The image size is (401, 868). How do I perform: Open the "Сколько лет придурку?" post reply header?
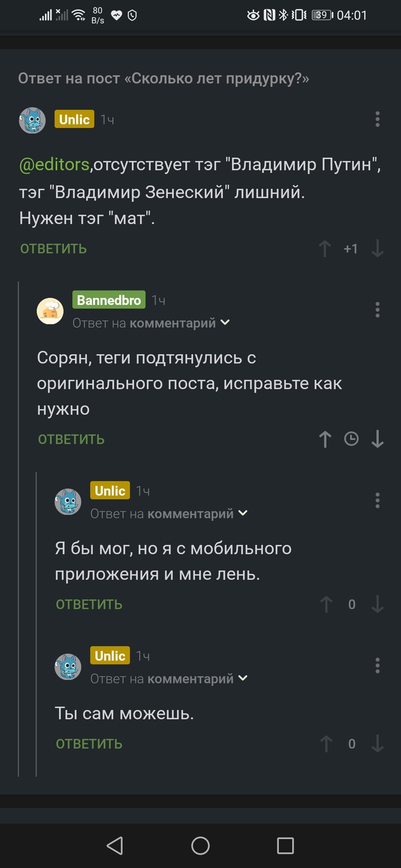[x=163, y=78]
